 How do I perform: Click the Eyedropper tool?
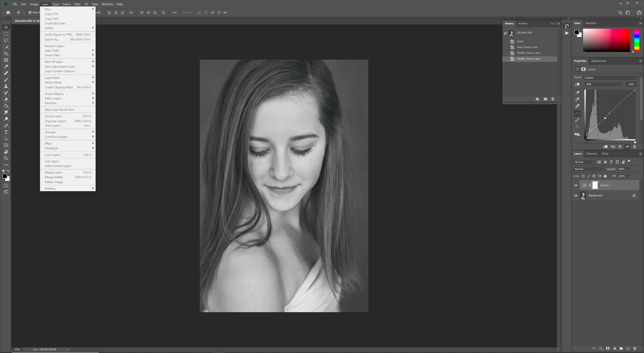pyautogui.click(x=6, y=67)
